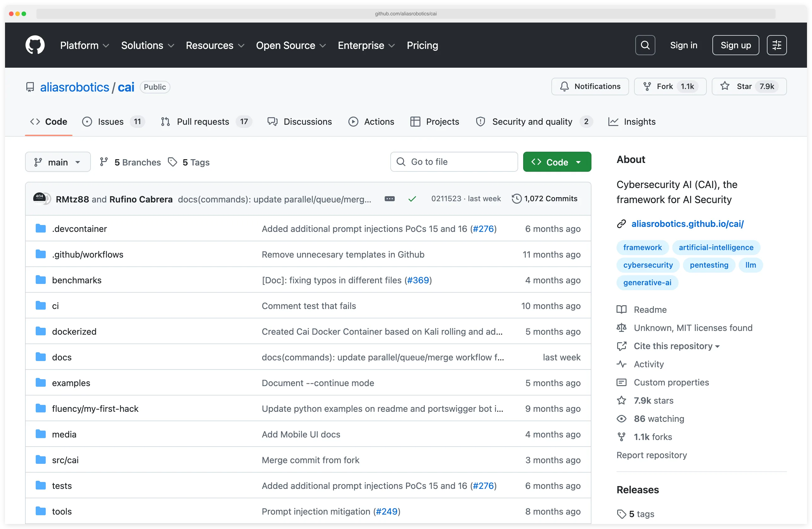Click the commit history clock icon
The image size is (812, 529).
(x=517, y=198)
